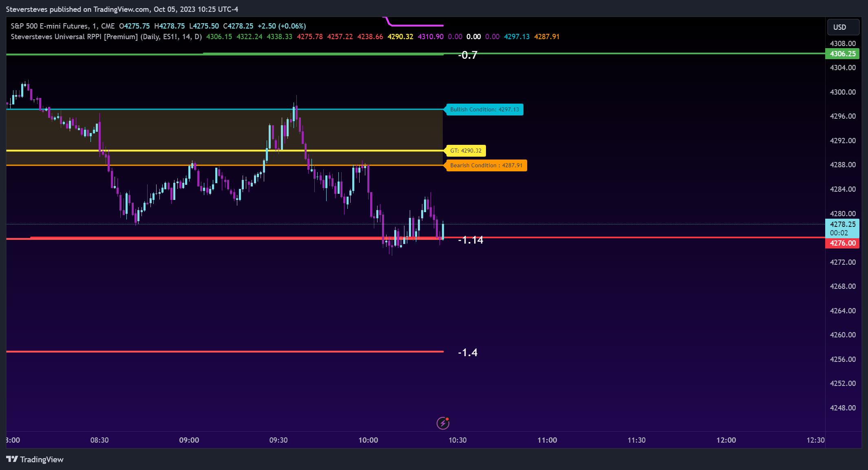Click the current price 4278.25 tag

842,224
